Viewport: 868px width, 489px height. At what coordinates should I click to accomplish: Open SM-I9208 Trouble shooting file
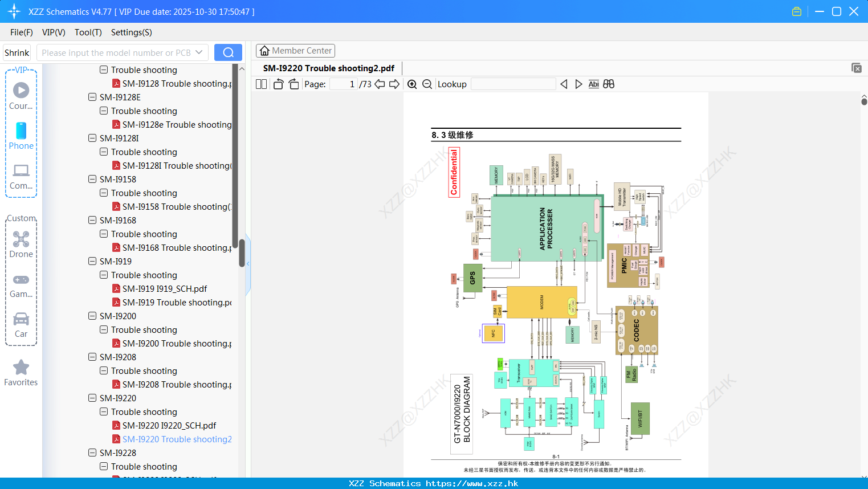(172, 384)
